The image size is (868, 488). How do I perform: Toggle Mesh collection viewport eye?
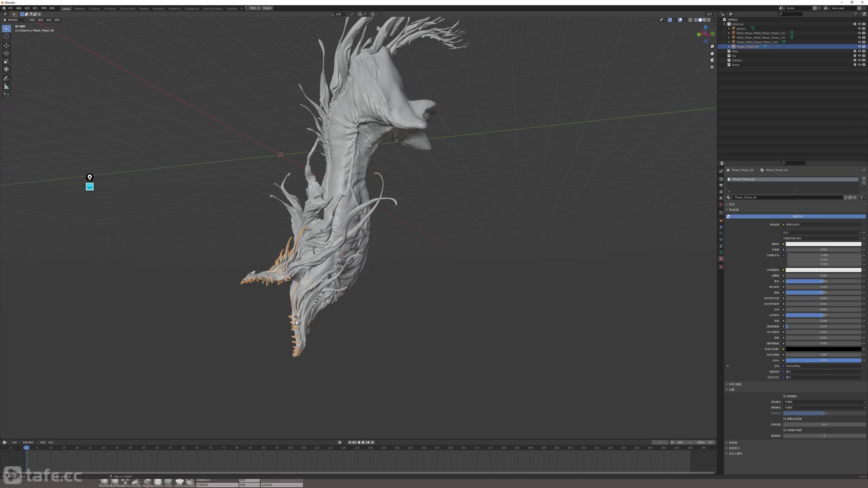(859, 51)
